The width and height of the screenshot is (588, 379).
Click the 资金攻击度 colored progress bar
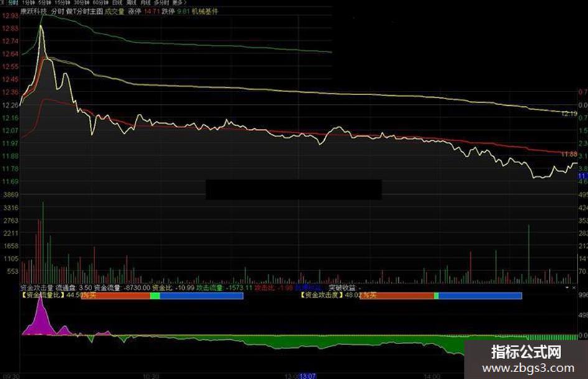pos(441,296)
